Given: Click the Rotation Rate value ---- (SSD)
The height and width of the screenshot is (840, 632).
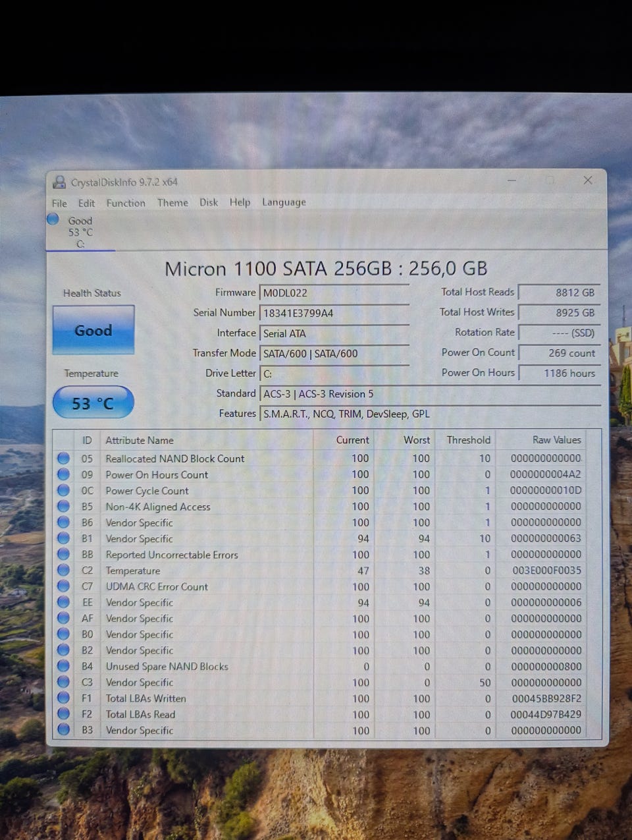Looking at the screenshot, I should pyautogui.click(x=559, y=333).
